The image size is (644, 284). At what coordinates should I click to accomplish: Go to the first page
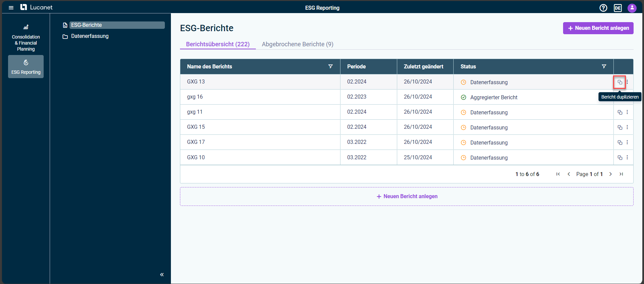[x=558, y=174]
